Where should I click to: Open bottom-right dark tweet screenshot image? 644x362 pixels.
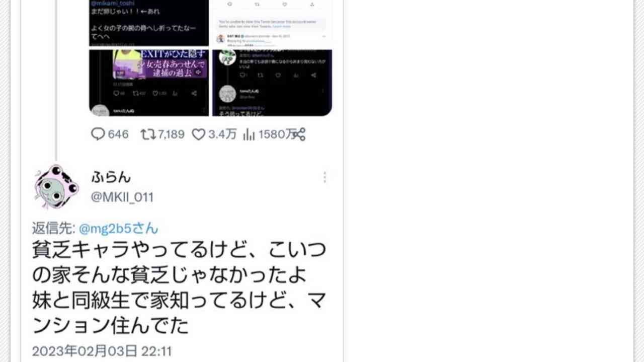[272, 83]
